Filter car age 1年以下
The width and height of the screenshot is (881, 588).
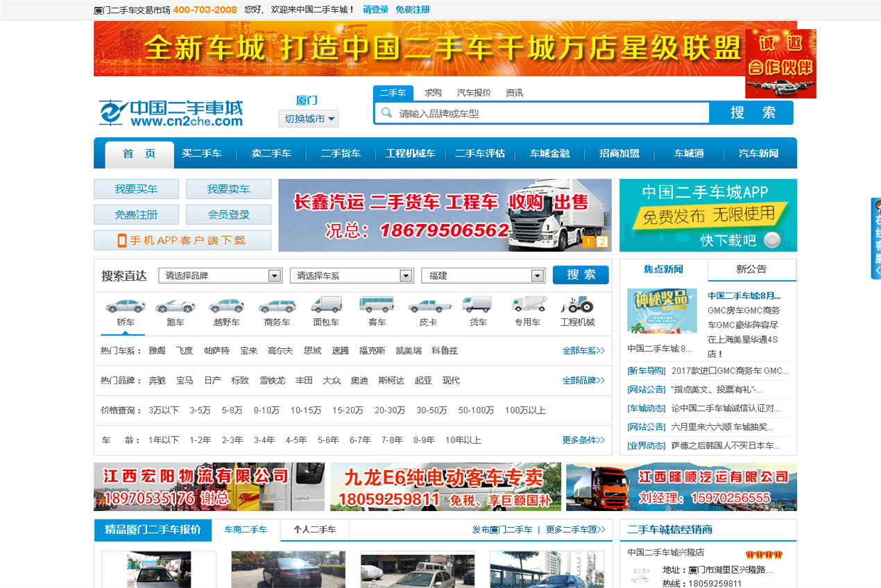pyautogui.click(x=164, y=440)
